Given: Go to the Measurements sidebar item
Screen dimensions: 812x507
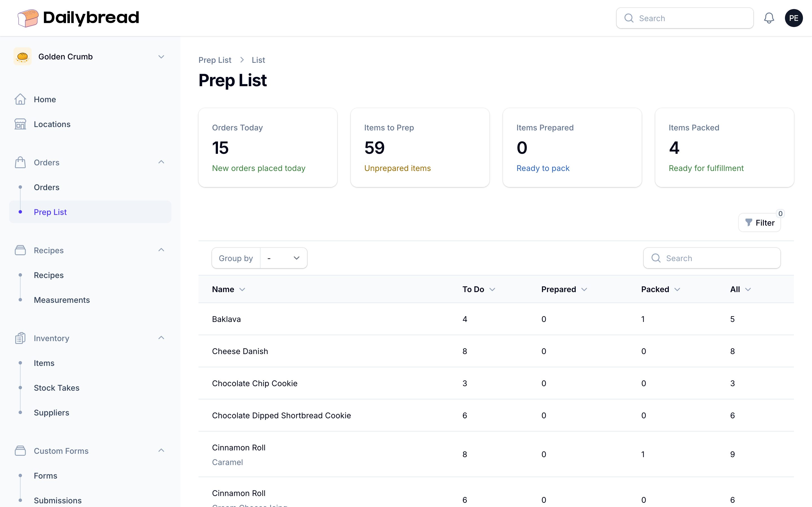Looking at the screenshot, I should coord(62,300).
